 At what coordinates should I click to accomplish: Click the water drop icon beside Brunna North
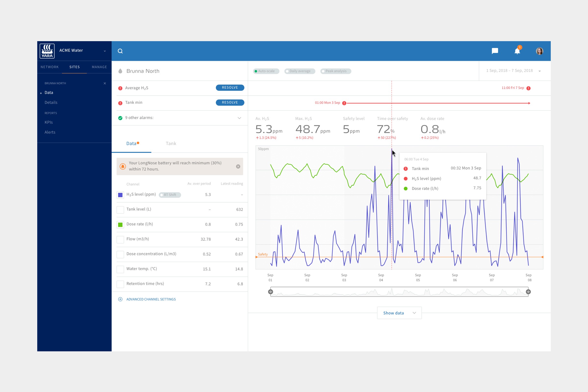pyautogui.click(x=120, y=71)
